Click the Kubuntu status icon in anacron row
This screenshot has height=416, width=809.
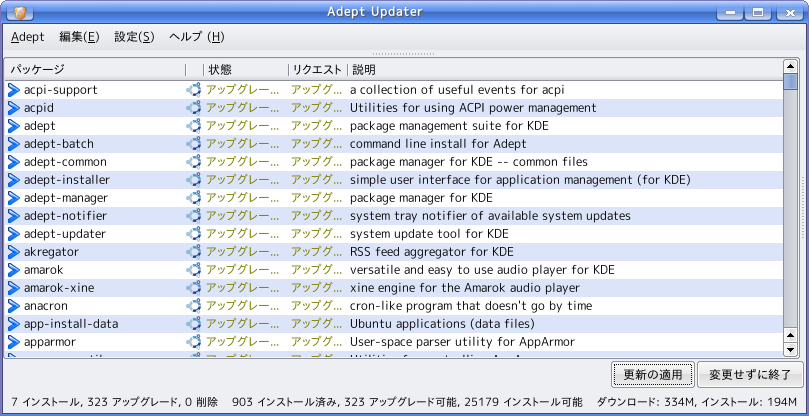[193, 306]
